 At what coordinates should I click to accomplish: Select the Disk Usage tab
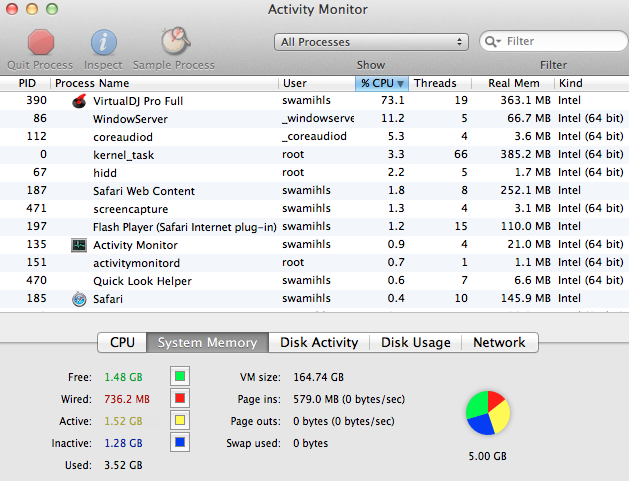click(x=415, y=342)
